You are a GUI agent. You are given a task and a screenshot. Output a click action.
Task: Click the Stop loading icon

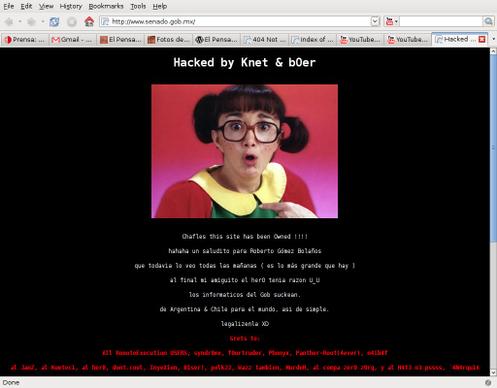click(x=72, y=22)
